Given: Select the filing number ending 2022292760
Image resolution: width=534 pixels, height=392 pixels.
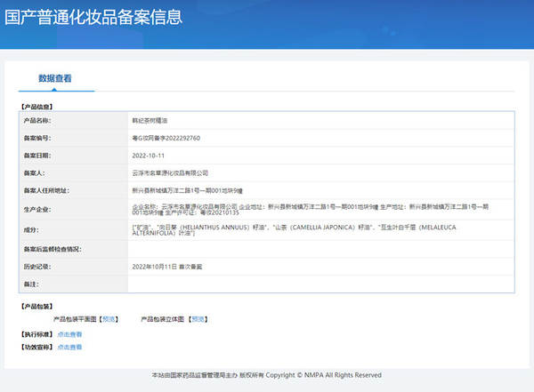Looking at the screenshot, I should click(166, 138).
